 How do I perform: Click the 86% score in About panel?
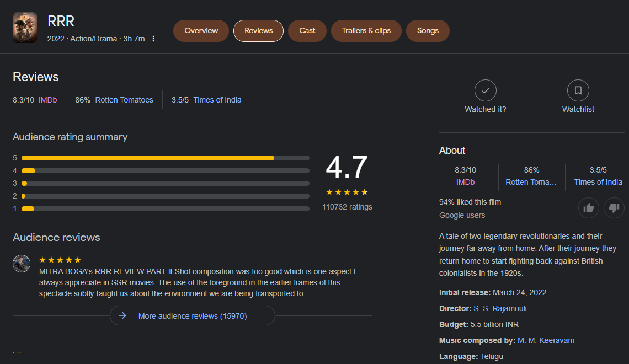pyautogui.click(x=531, y=170)
